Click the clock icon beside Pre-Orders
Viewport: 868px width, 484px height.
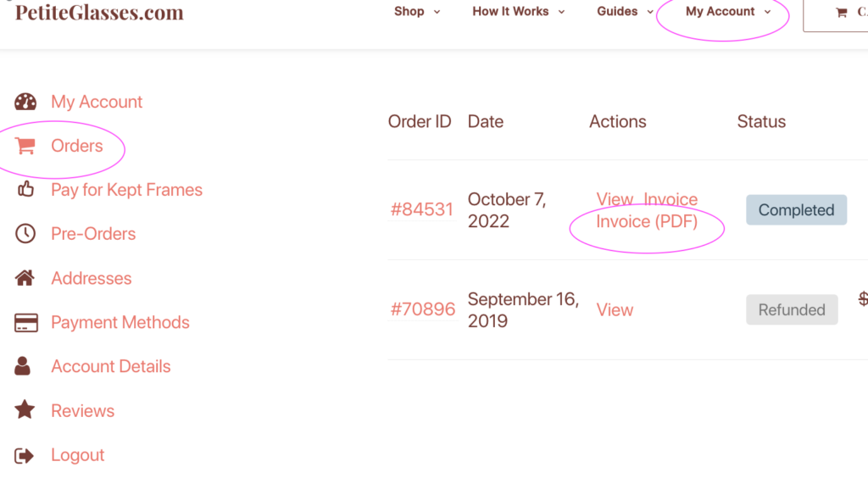25,234
